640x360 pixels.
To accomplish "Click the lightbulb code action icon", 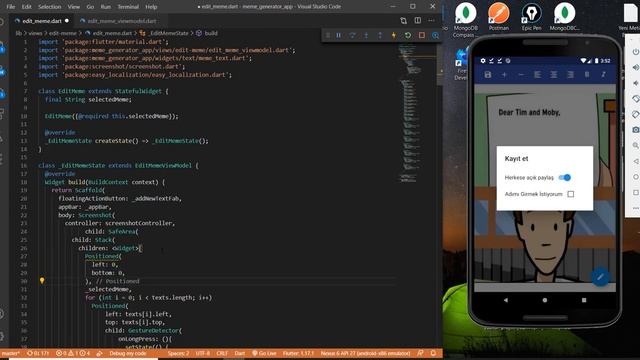I will 42,281.
